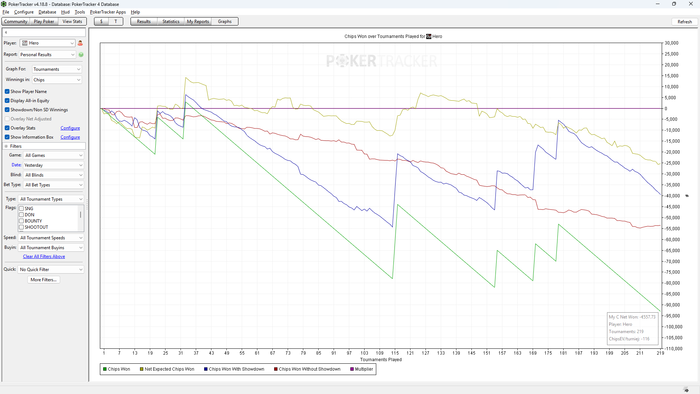The width and height of the screenshot is (700, 394).
Task: Open the Date filter dropdown
Action: 53,165
